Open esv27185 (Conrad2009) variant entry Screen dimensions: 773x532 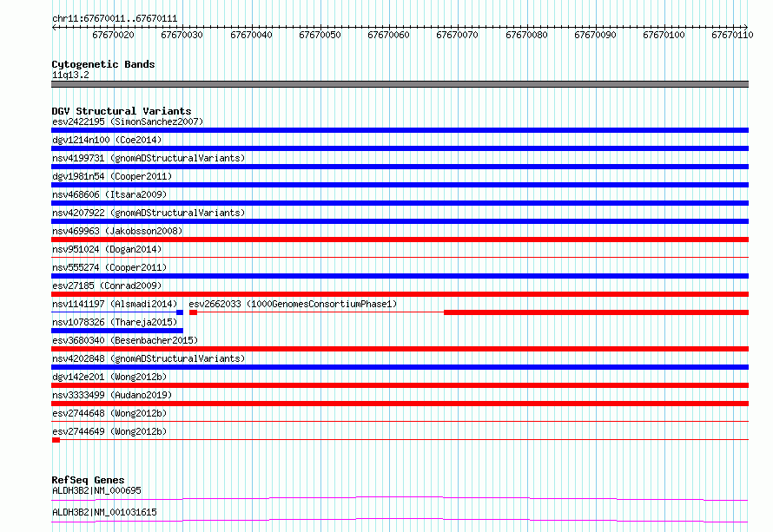tap(107, 286)
